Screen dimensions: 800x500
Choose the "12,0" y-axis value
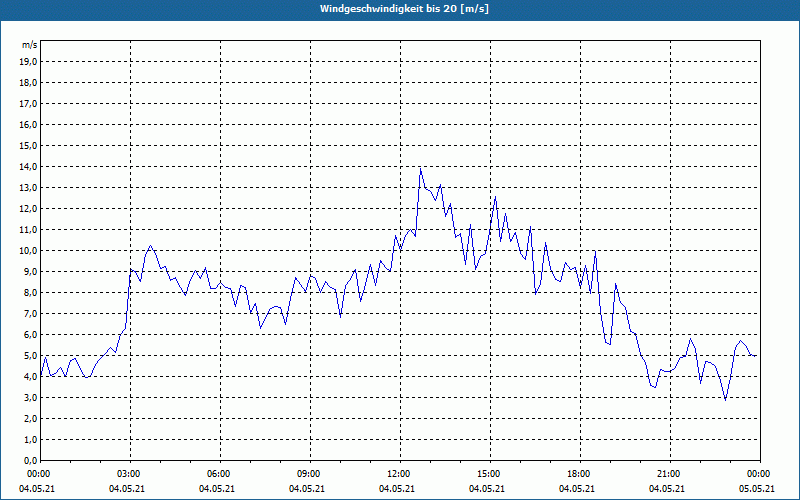29,209
